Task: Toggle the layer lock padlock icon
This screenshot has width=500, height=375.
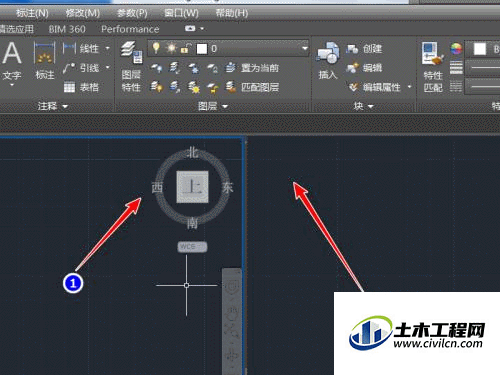Action: point(185,49)
